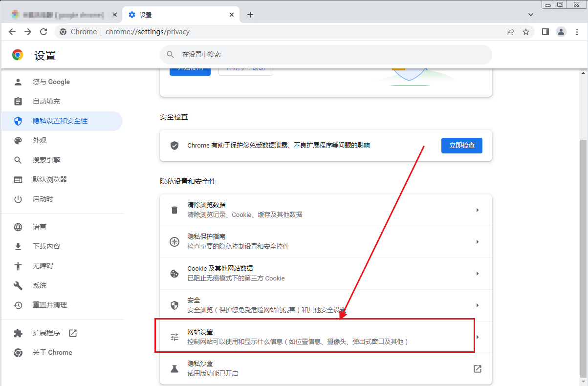Reload the settings page
The image size is (588, 386).
click(44, 32)
